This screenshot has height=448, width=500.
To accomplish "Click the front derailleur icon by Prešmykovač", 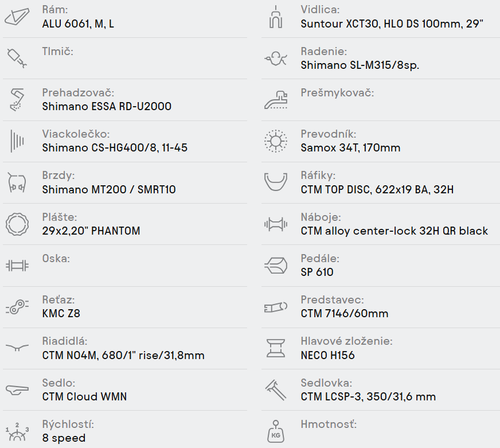I will point(276,100).
